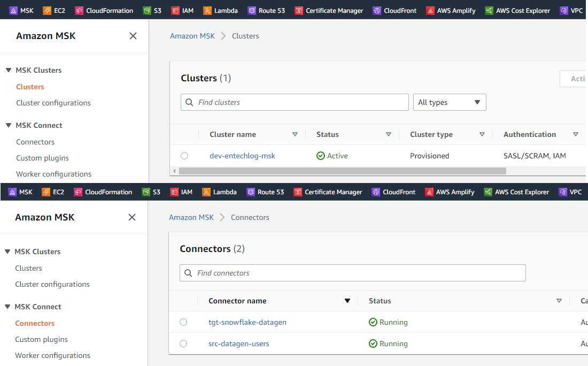The width and height of the screenshot is (588, 366).
Task: Click Amazon MSK breadcrumb on Connectors page
Action: coord(191,217)
